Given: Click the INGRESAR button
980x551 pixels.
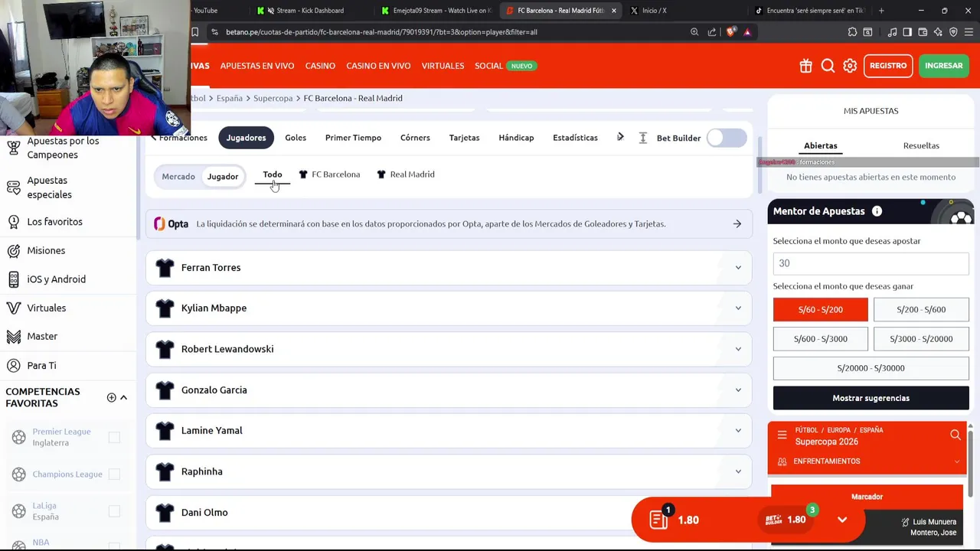Looking at the screenshot, I should (944, 66).
